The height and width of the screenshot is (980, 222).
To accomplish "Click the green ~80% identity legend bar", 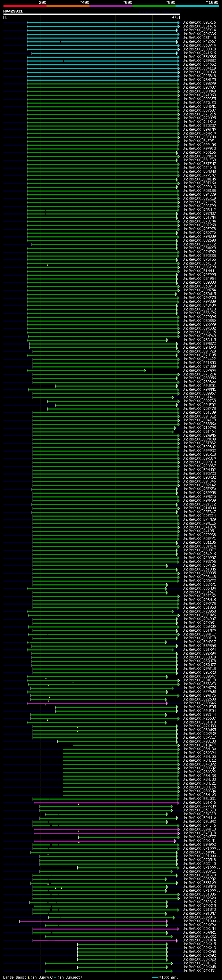I will point(154,6).
